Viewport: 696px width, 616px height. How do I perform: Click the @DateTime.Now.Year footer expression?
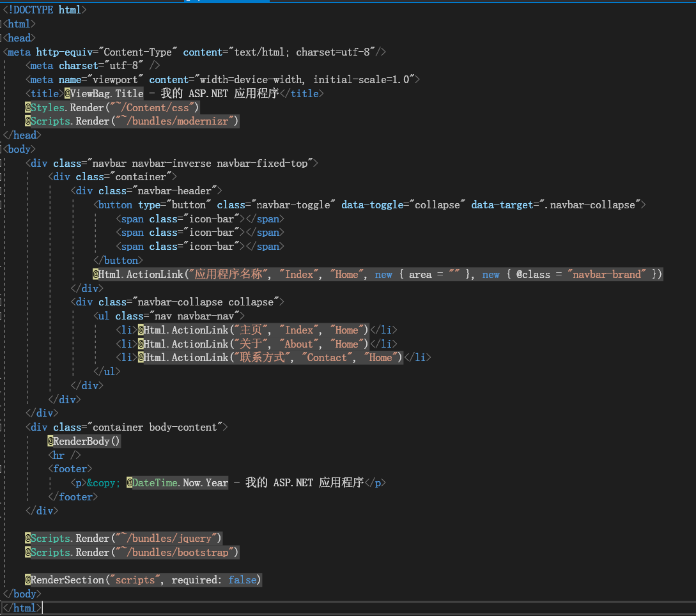click(177, 482)
